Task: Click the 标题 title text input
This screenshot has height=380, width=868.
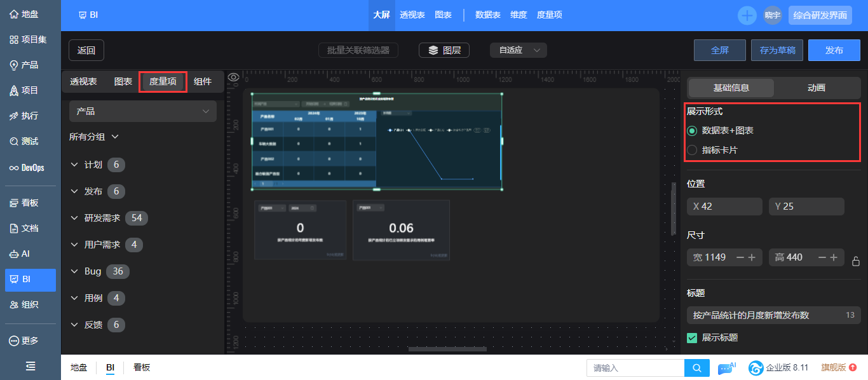Action: [774, 315]
